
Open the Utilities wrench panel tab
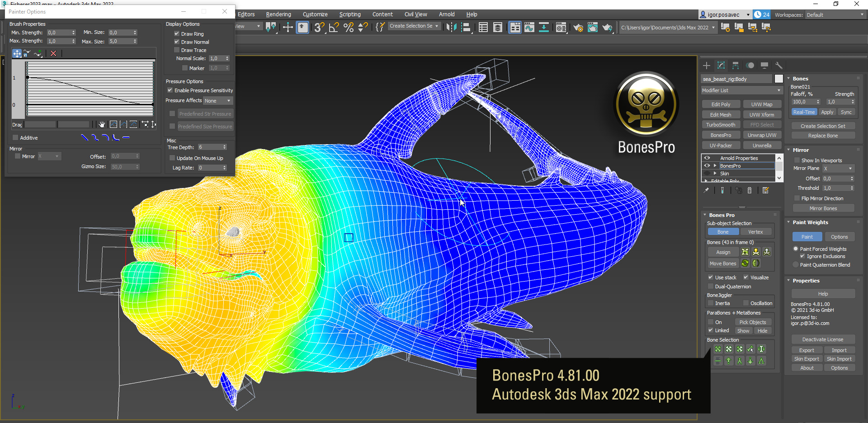pyautogui.click(x=778, y=66)
